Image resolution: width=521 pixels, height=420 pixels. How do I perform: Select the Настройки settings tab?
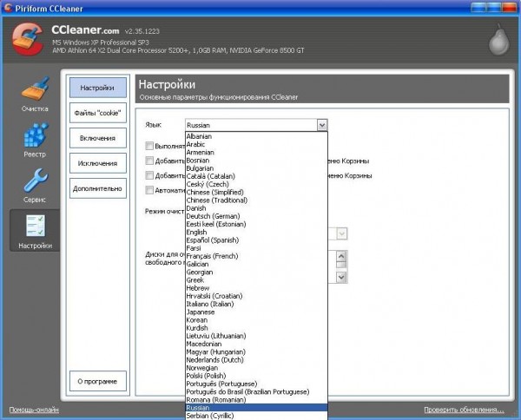tap(98, 88)
